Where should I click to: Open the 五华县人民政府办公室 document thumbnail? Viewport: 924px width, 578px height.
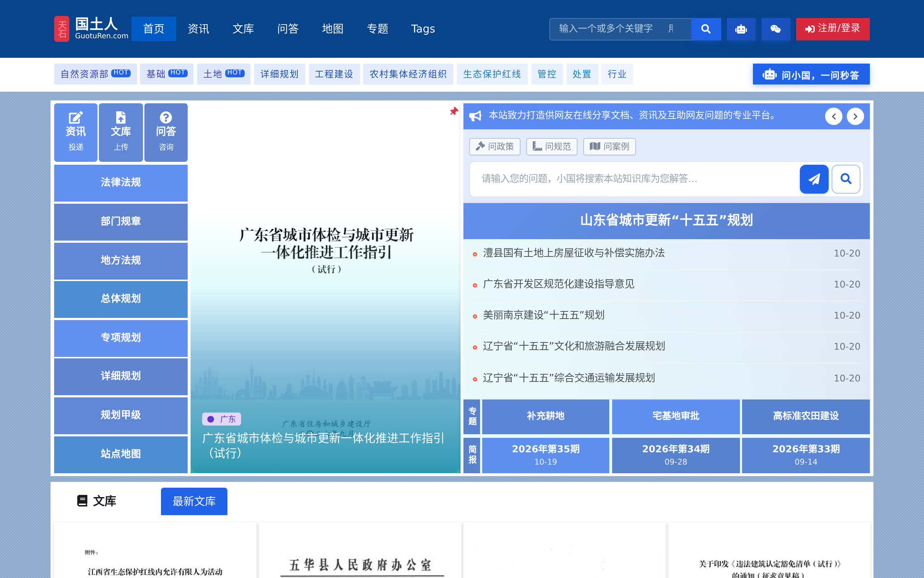click(x=360, y=551)
